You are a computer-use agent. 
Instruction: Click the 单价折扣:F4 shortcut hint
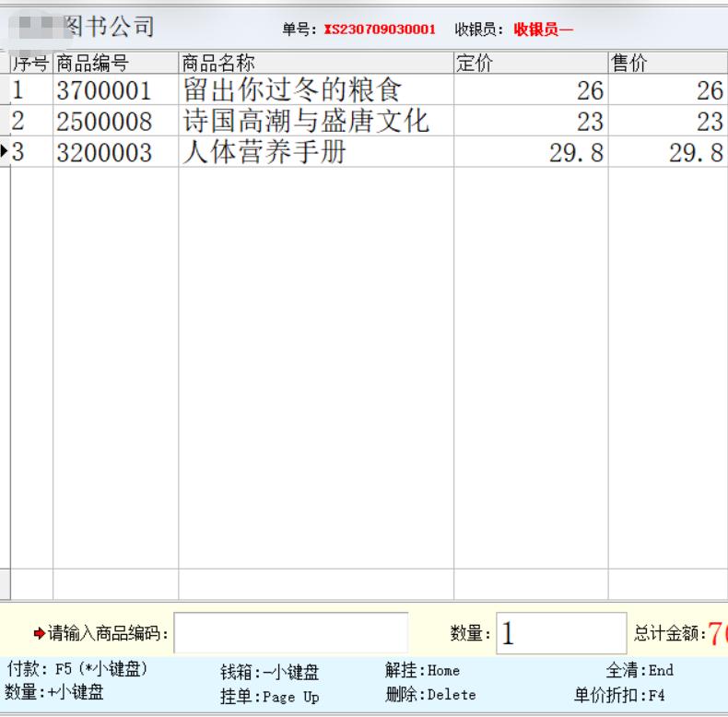(x=619, y=695)
